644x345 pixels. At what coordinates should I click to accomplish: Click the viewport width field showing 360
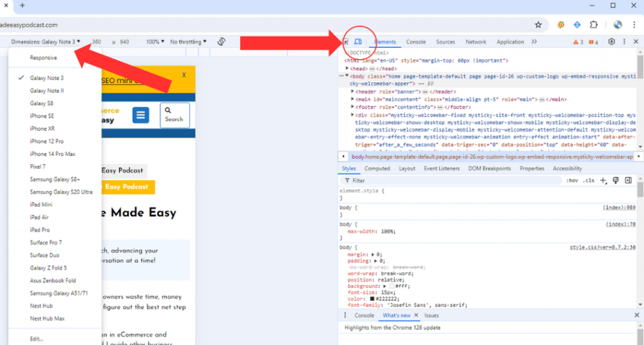pos(96,42)
